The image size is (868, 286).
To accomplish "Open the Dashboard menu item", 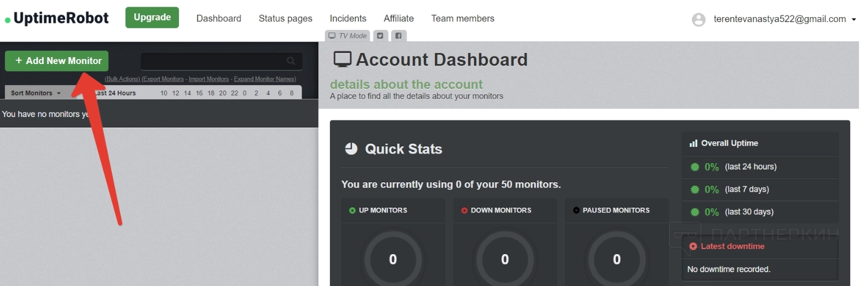I will click(219, 19).
